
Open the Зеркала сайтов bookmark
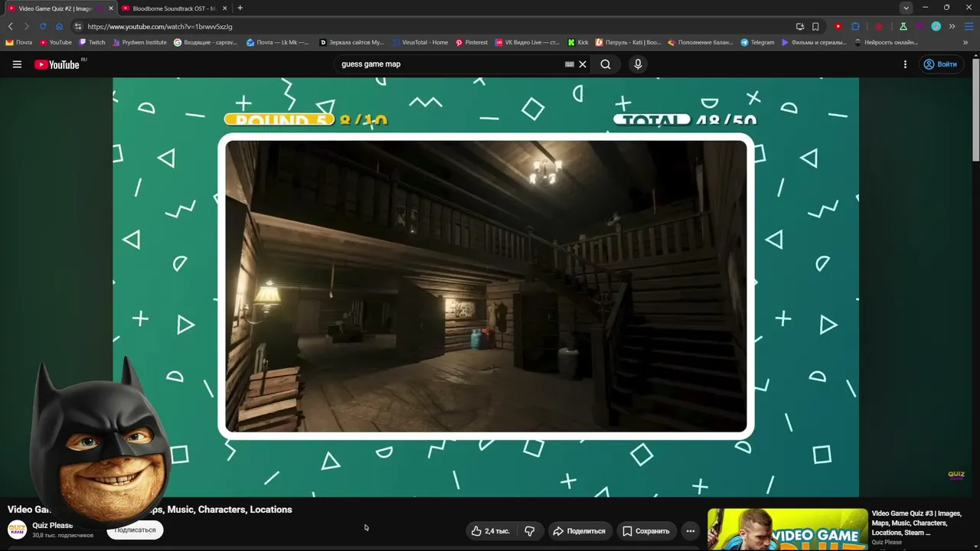pyautogui.click(x=351, y=43)
